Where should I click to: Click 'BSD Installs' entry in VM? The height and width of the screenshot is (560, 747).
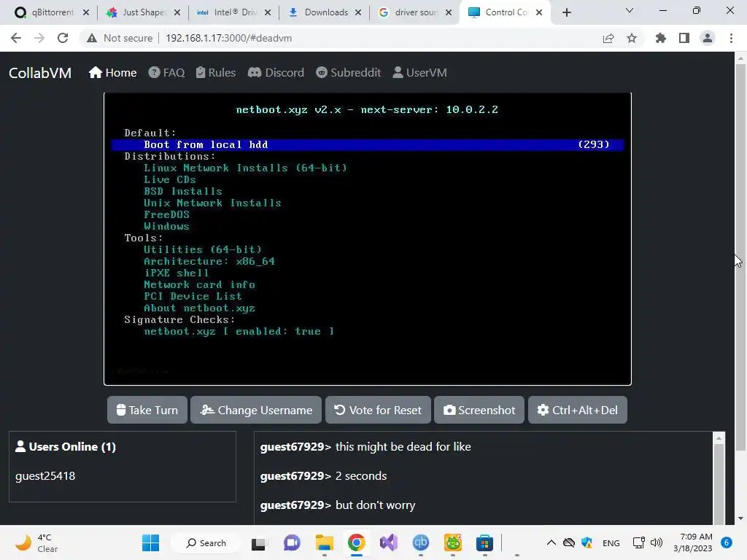[x=183, y=192]
